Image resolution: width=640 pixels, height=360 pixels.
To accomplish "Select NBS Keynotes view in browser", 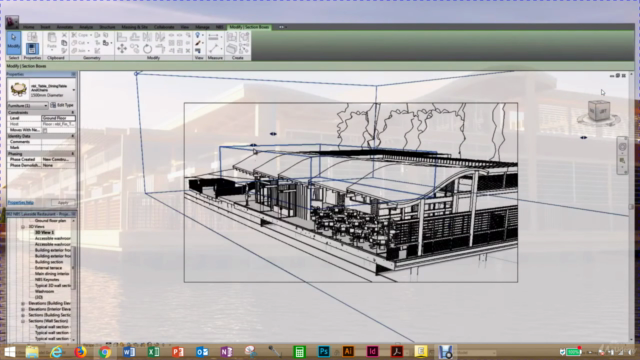I will (x=47, y=280).
